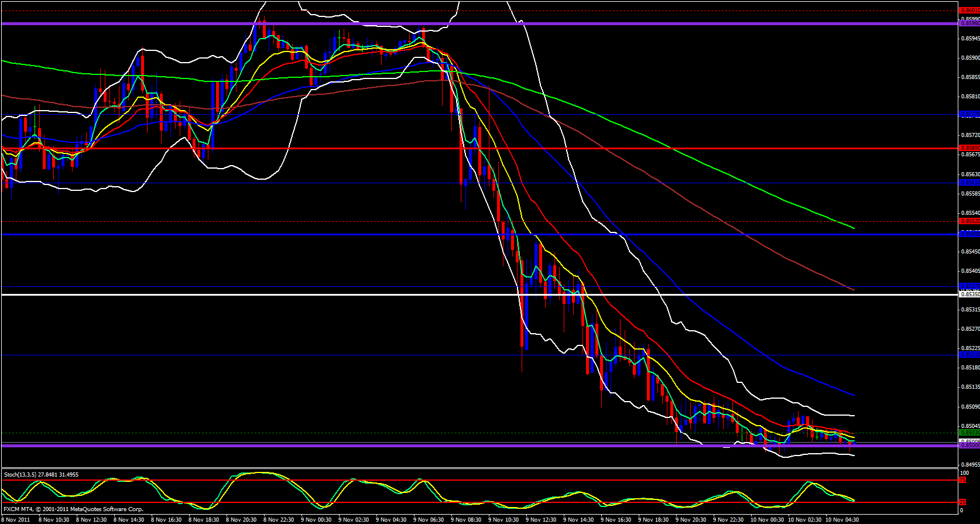Viewport: 980px width, 524px height.
Task: Select the white 0.85350 price level tag
Action: pyautogui.click(x=968, y=294)
